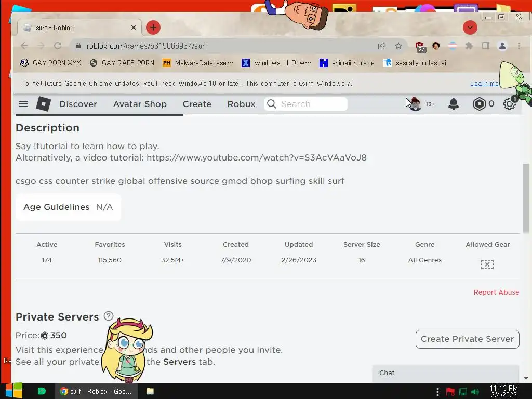Screen dimensions: 532x399
Task: Open the shimeji roulette bookmark
Action: click(347, 63)
